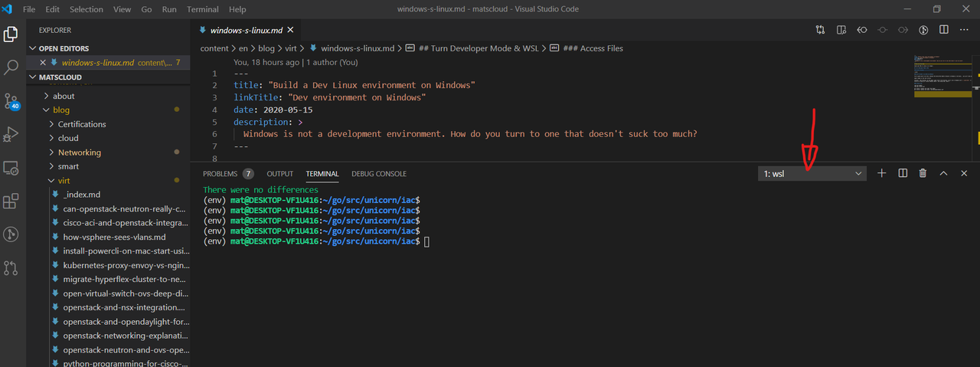This screenshot has height=367, width=980.
Task: Open markdown preview to the side
Action: point(841,30)
